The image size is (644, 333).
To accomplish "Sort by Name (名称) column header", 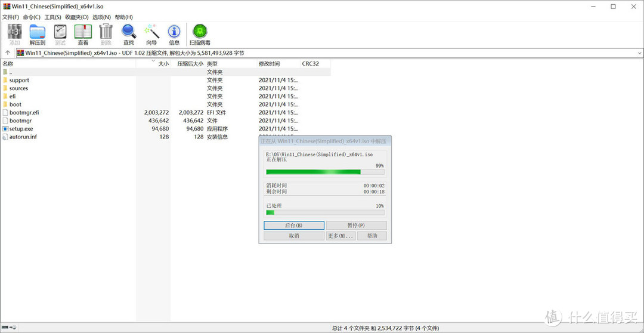I will coord(68,64).
